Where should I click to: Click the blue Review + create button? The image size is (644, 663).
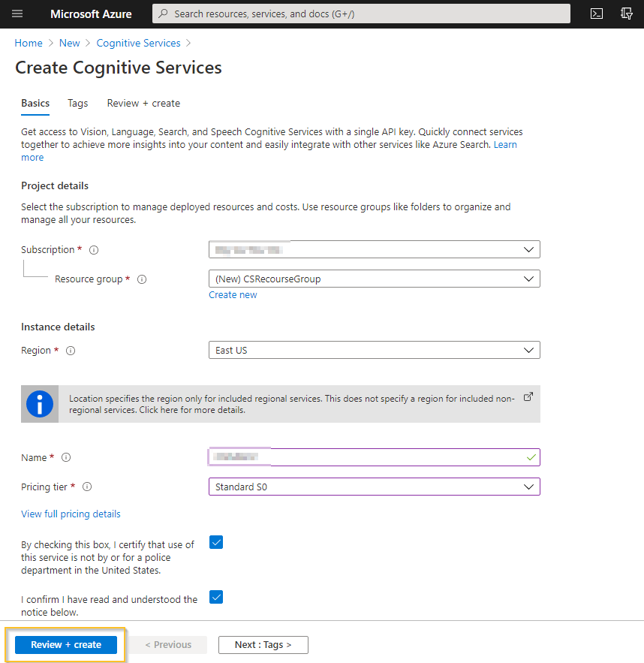tap(66, 645)
